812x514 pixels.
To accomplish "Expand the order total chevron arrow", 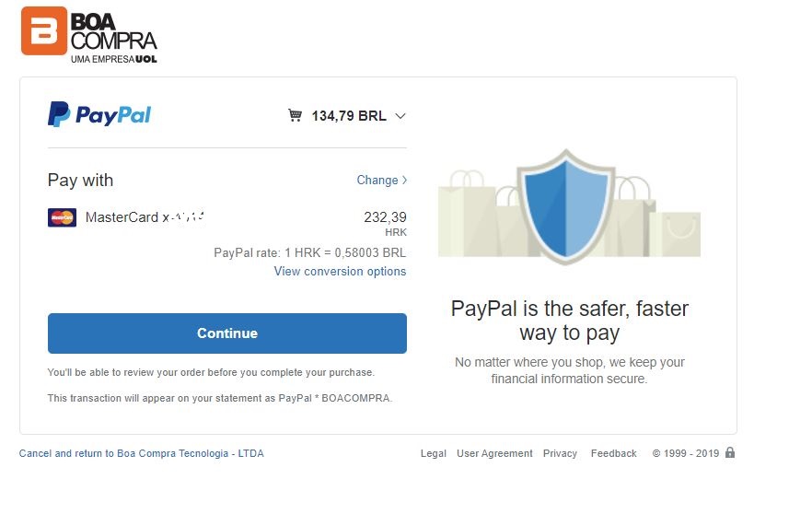I will click(400, 116).
